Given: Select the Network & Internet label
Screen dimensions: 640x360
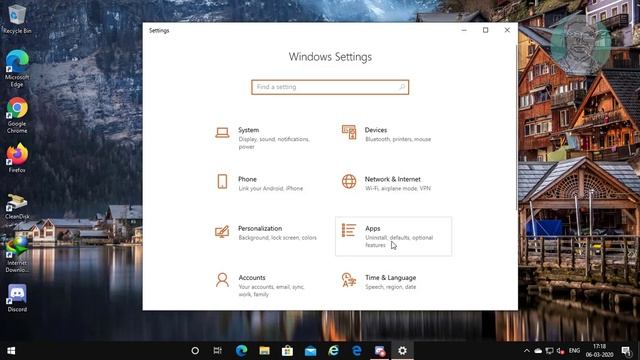Looking at the screenshot, I should [x=393, y=179].
